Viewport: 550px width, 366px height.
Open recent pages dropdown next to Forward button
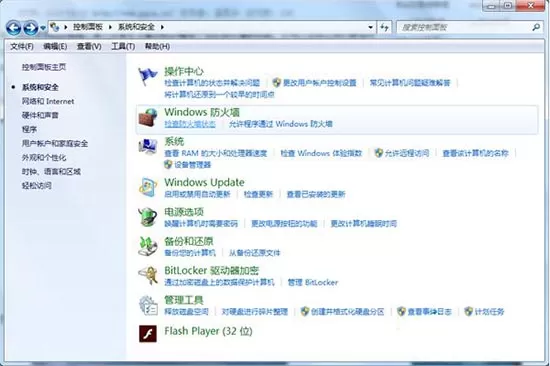pos(43,28)
